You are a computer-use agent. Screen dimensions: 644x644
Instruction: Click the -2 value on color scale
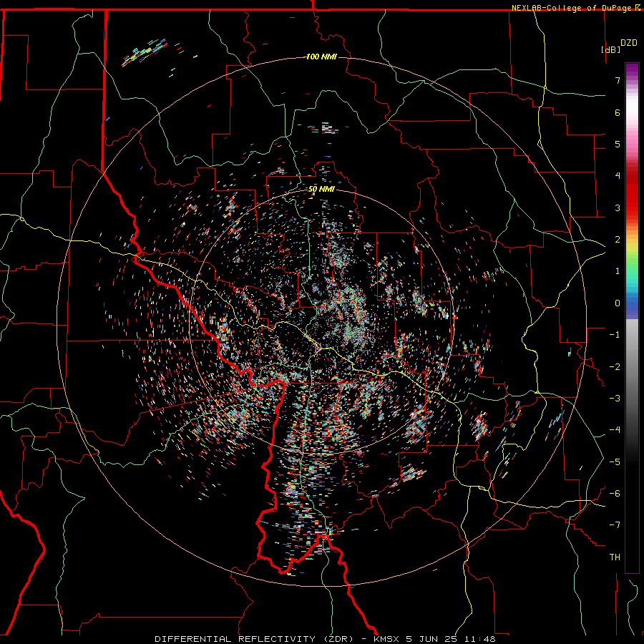tap(615, 366)
